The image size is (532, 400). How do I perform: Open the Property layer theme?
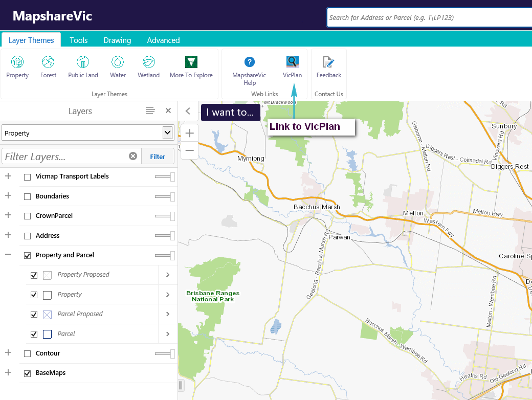tap(17, 67)
